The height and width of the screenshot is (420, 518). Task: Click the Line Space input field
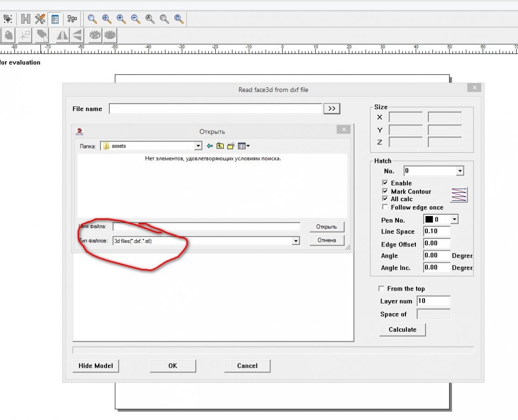point(437,231)
